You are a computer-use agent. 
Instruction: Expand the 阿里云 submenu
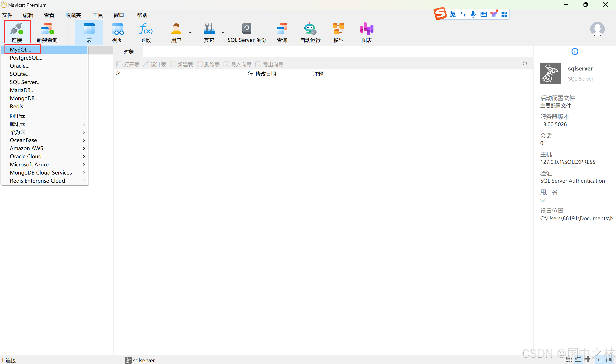point(44,116)
